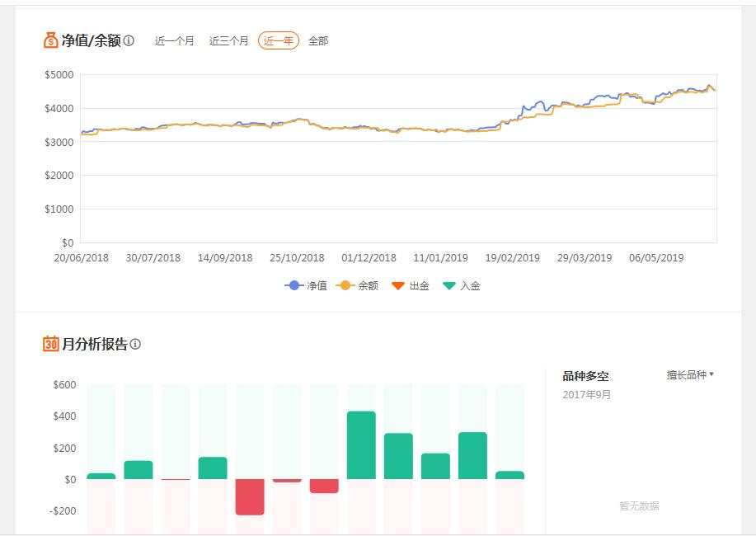
Task: Select the 近三个月 time range
Action: tap(228, 41)
